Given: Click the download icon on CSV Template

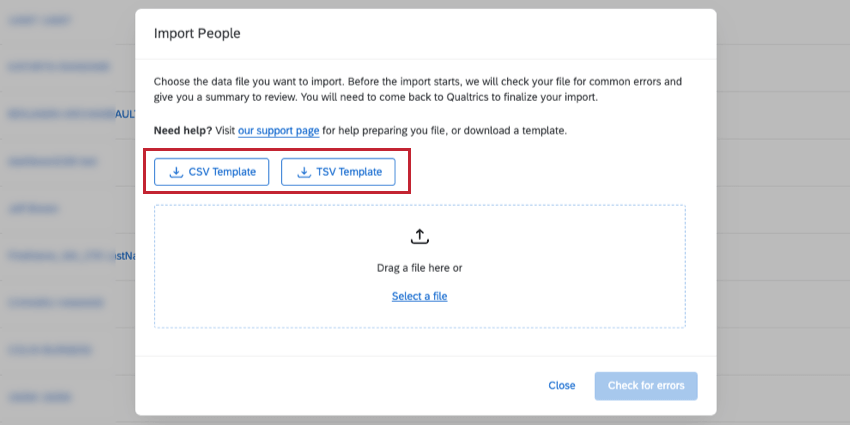Looking at the screenshot, I should pyautogui.click(x=176, y=172).
